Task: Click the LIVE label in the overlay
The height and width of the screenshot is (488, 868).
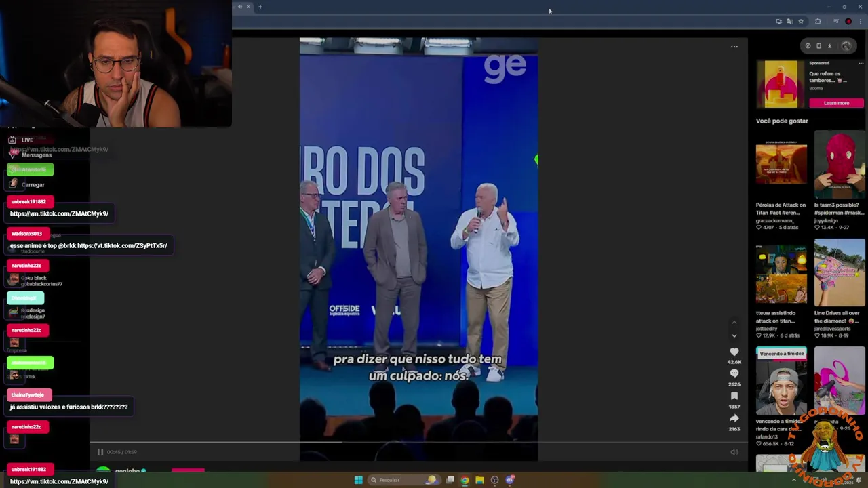Action: 27,140
